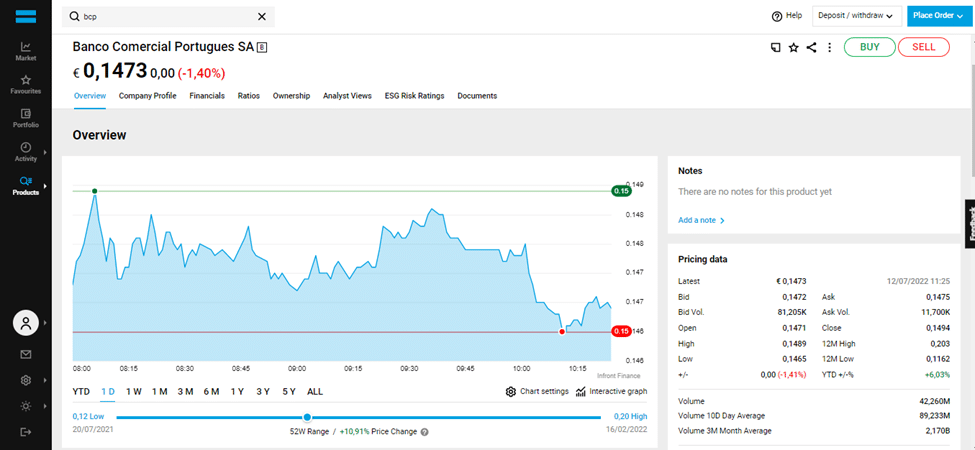The image size is (975, 450).
Task: Select the 3 M chart range
Action: tap(185, 392)
